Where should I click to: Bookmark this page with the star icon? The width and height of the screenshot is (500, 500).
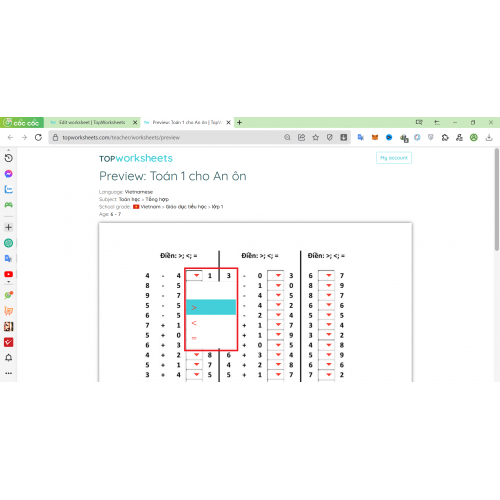(316, 137)
